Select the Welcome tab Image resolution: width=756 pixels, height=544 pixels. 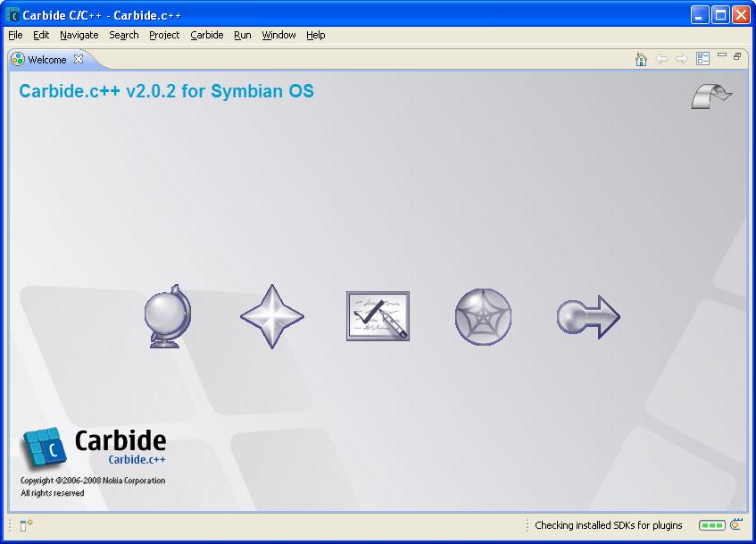point(46,59)
